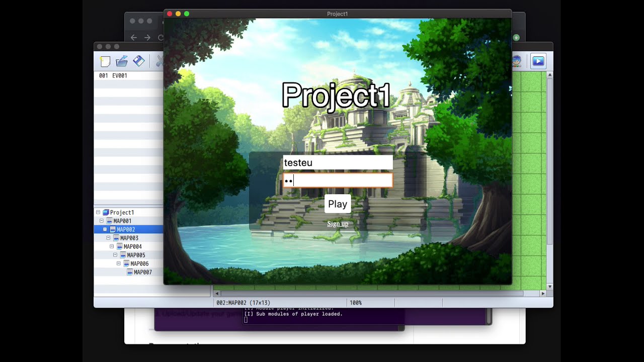
Task: Select the Project1 root in the map tree
Action: (x=122, y=212)
